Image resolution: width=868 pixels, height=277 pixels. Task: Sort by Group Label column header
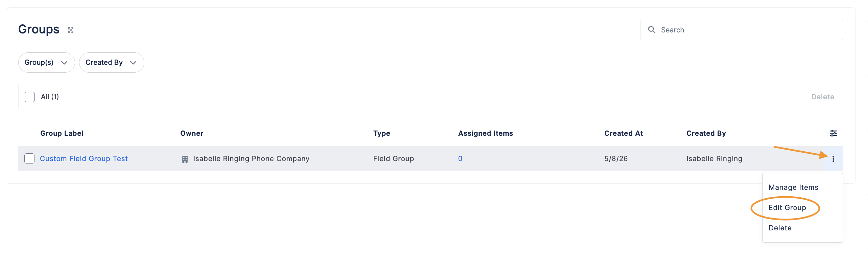62,133
